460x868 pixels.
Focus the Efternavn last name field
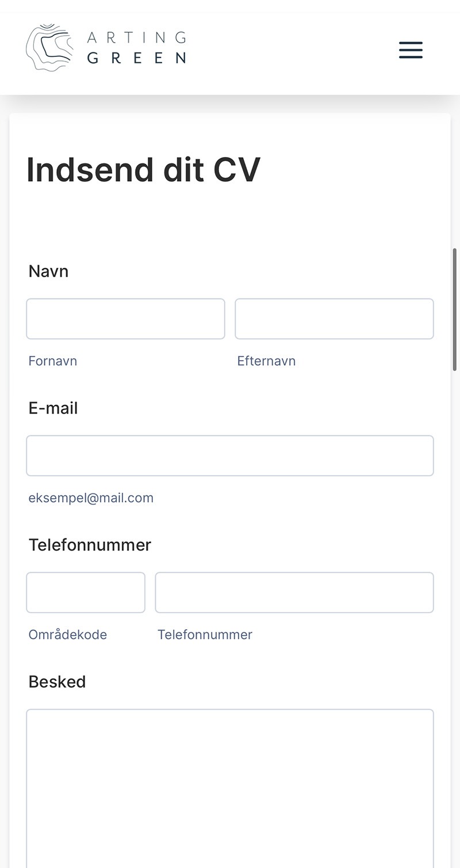[x=334, y=319]
